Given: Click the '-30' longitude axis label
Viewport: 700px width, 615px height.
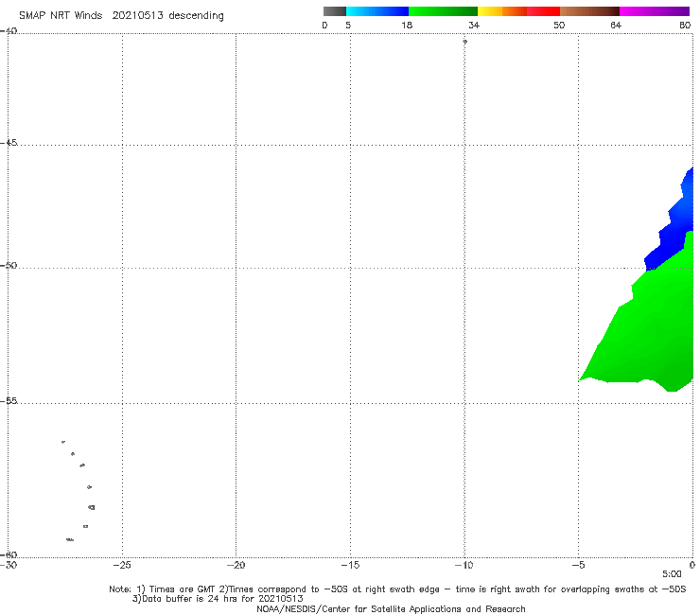Looking at the screenshot, I should [x=9, y=565].
